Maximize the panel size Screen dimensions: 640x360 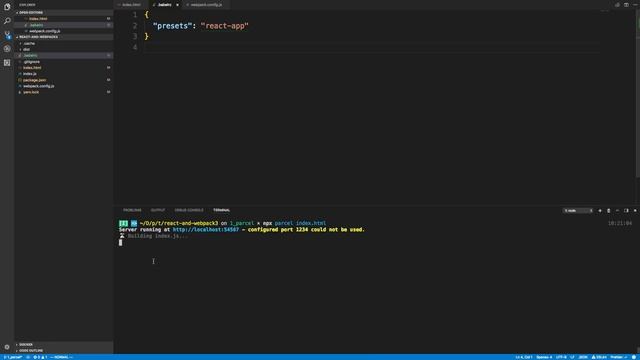[617, 211]
